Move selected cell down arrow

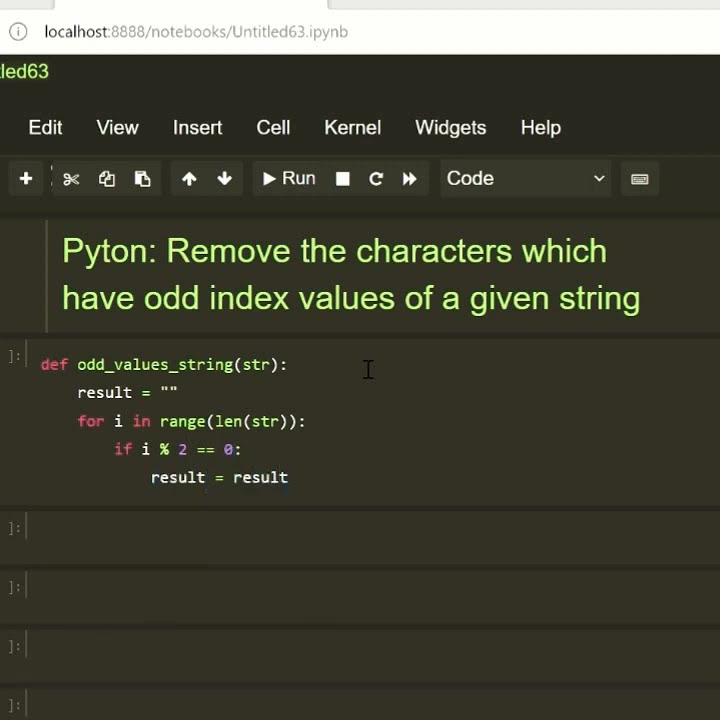[225, 179]
